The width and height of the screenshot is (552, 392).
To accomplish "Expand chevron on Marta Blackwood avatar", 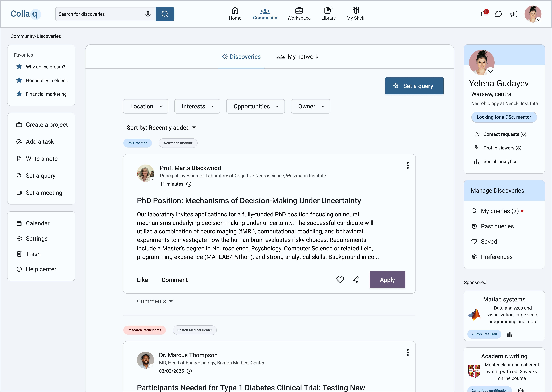I will tap(152, 180).
